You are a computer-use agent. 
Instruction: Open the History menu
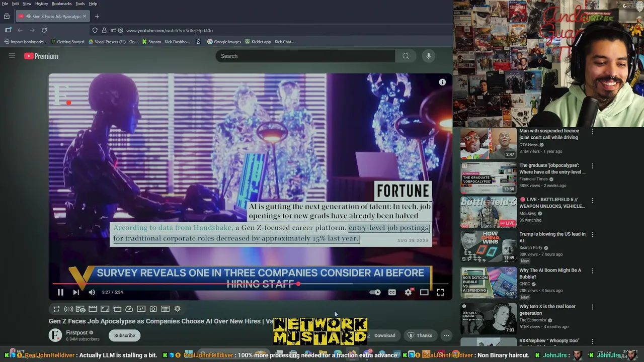click(42, 4)
